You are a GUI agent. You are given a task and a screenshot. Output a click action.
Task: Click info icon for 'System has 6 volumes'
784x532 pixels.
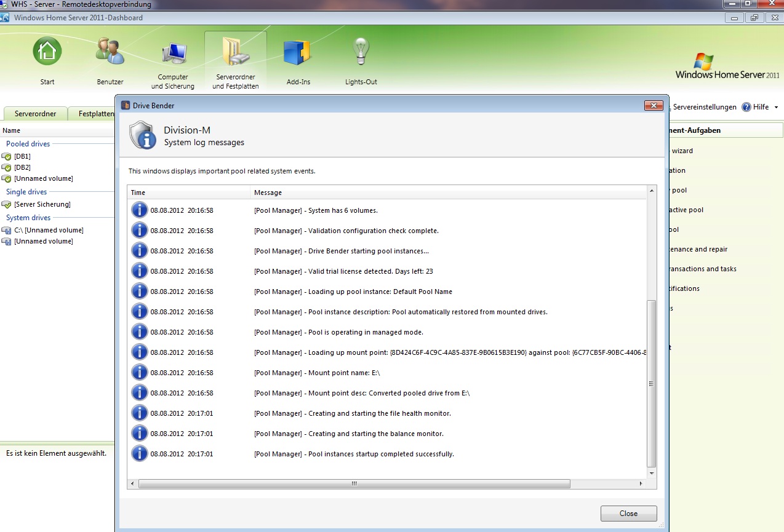(x=140, y=210)
